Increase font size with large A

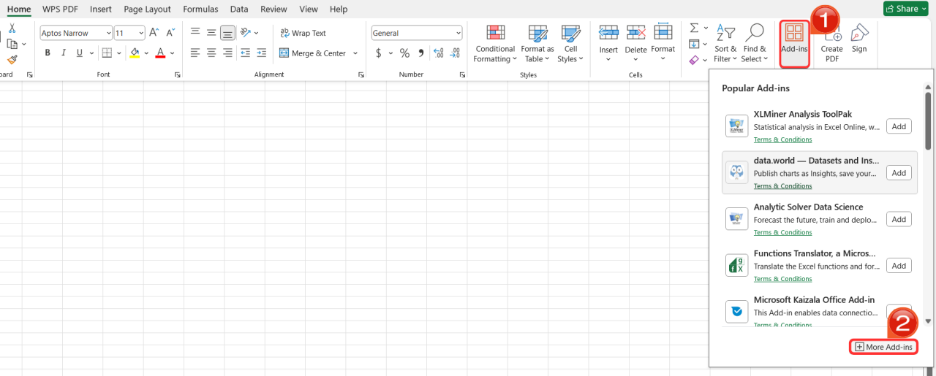click(153, 33)
